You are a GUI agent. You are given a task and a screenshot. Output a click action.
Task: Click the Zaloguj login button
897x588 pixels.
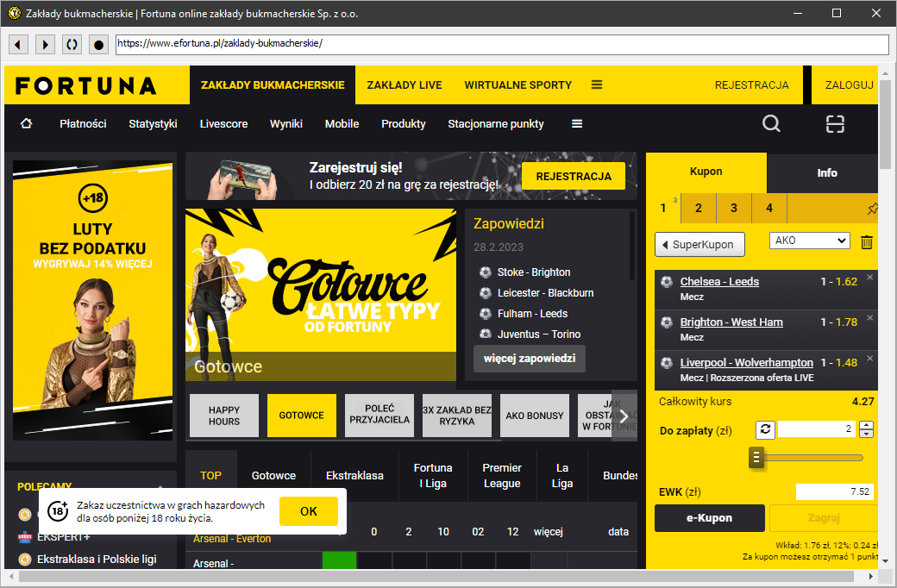point(849,85)
